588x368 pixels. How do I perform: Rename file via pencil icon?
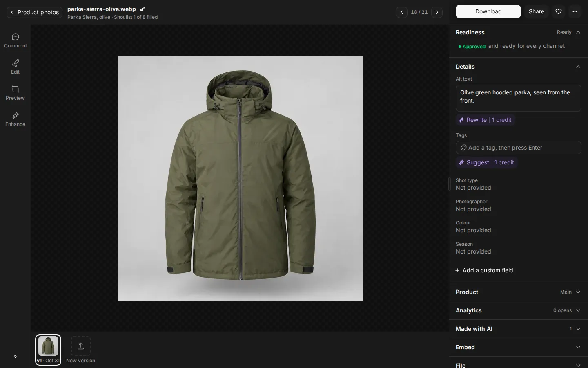click(143, 9)
